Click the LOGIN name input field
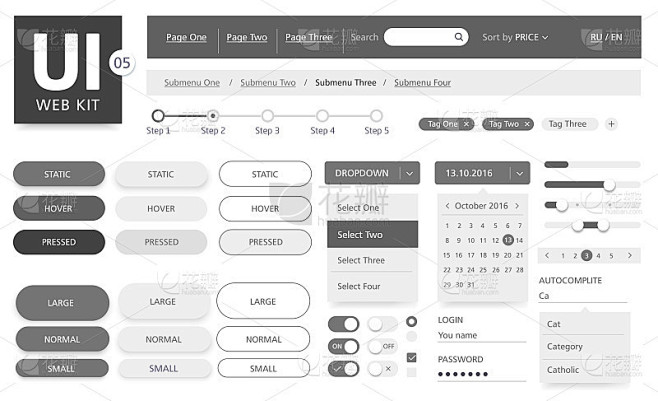Screen dimensions: 658x401 click(x=481, y=335)
